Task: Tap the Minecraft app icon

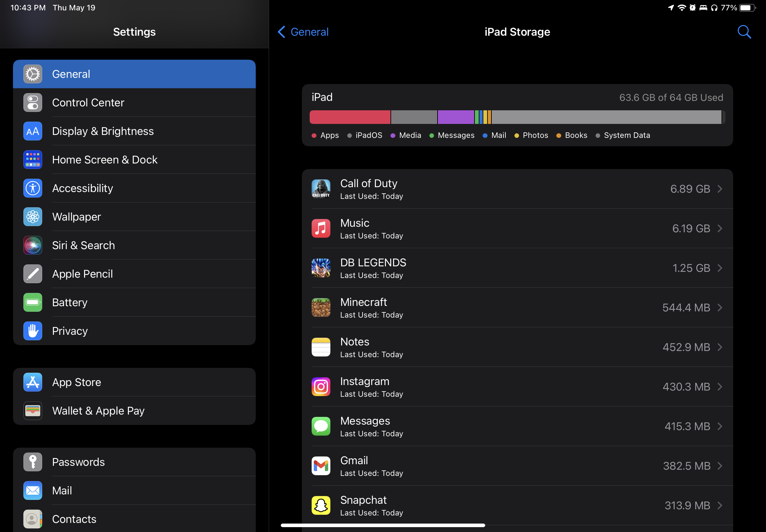Action: [x=321, y=307]
